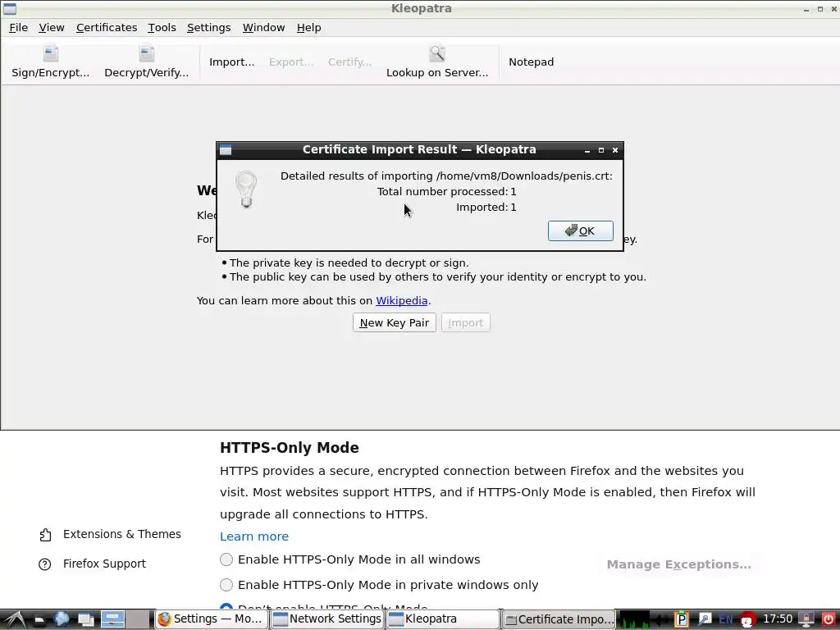The image size is (840, 630).
Task: Click the lightbulb info icon in dialog
Action: 246,189
